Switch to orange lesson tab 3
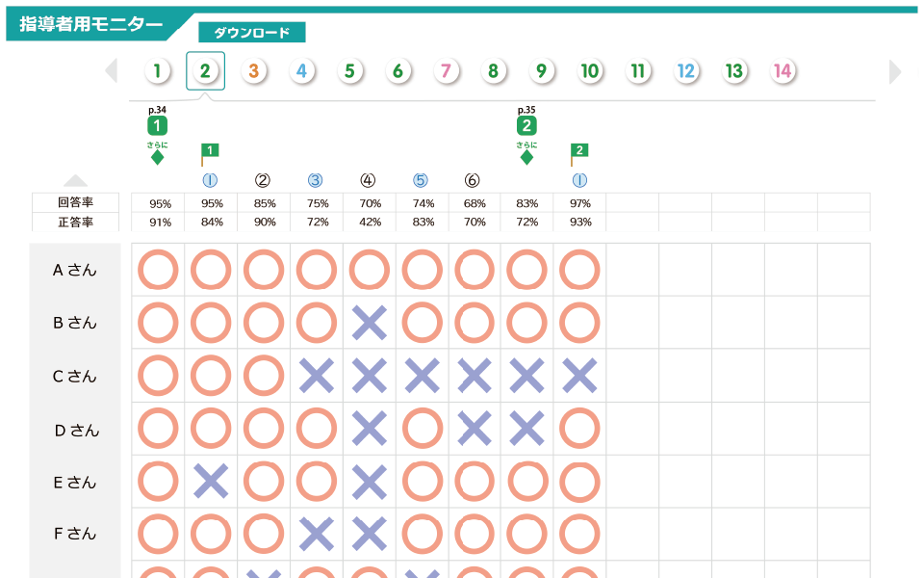 tap(253, 70)
